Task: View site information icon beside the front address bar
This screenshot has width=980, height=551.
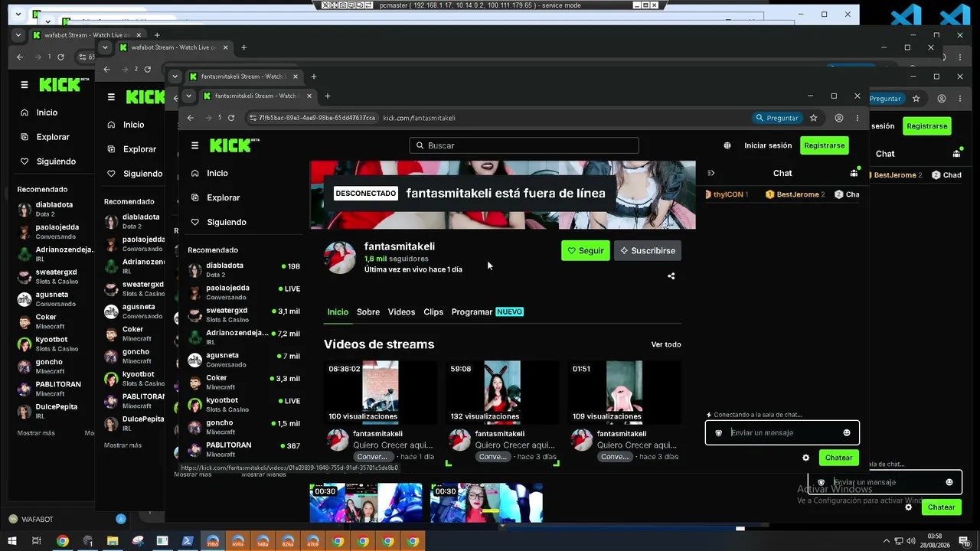Action: pos(253,118)
